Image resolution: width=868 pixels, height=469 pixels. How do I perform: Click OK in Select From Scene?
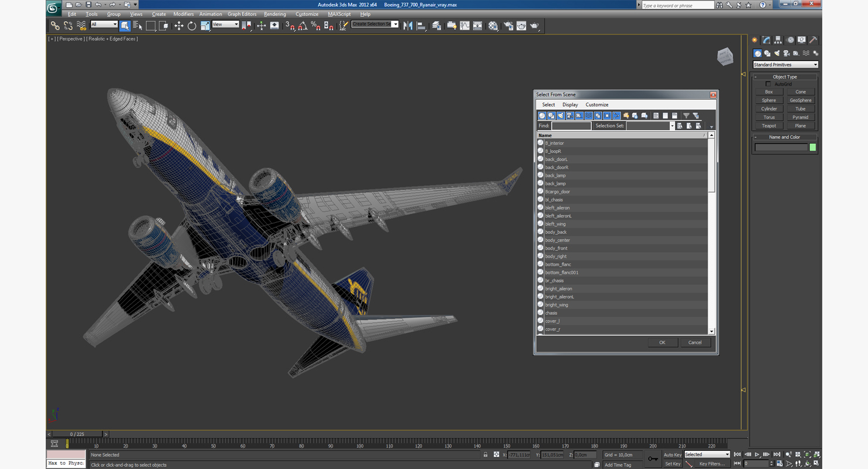(x=662, y=342)
